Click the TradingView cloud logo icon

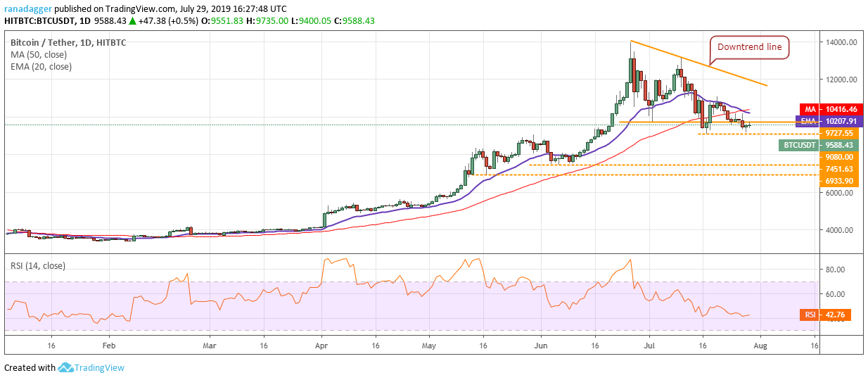67,367
